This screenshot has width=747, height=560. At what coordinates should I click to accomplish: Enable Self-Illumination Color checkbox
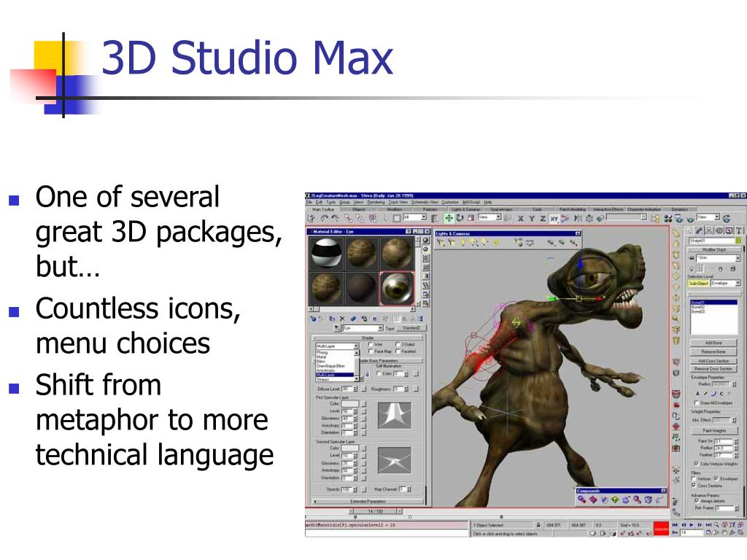coord(379,374)
